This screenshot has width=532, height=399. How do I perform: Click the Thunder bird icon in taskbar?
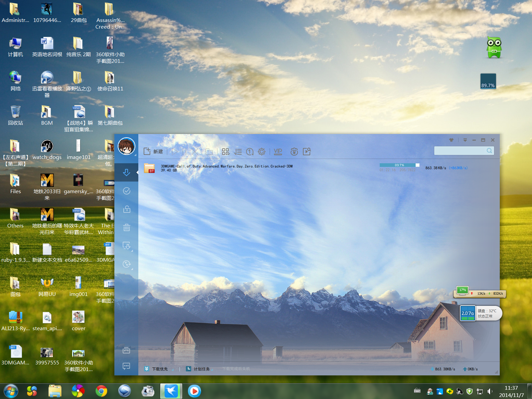coord(171,391)
